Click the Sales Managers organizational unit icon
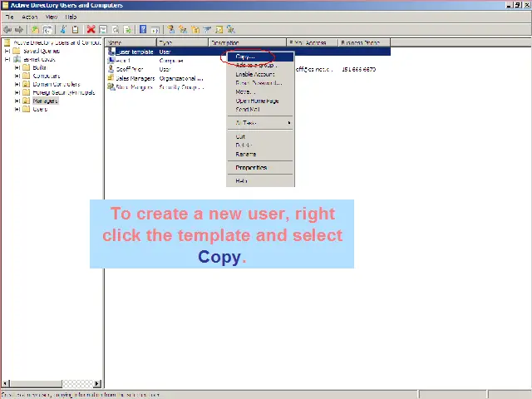This screenshot has width=532, height=399. coord(111,78)
